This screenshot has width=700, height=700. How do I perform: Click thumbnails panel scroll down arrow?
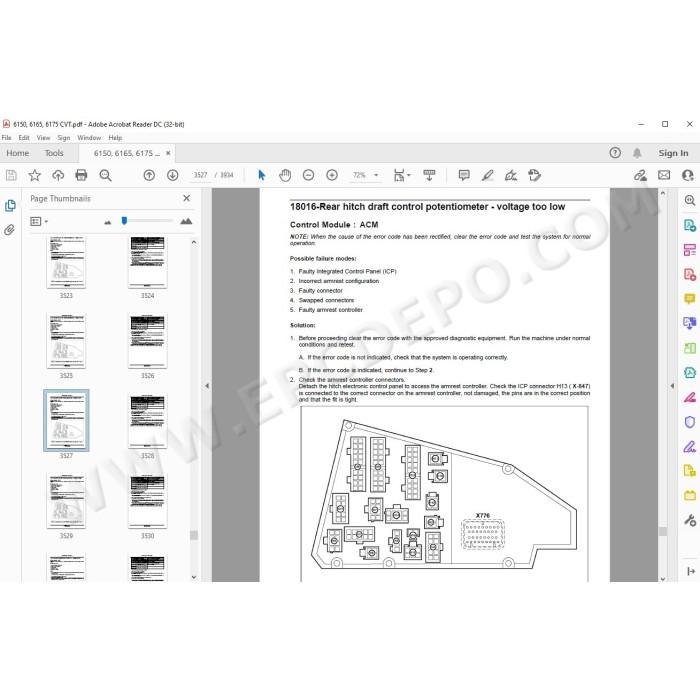coord(194,577)
